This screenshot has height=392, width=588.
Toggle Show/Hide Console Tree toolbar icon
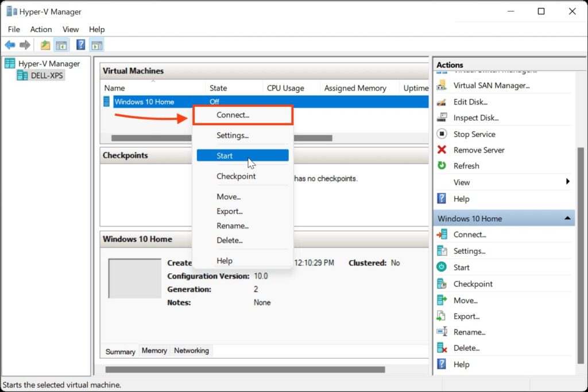(61, 45)
